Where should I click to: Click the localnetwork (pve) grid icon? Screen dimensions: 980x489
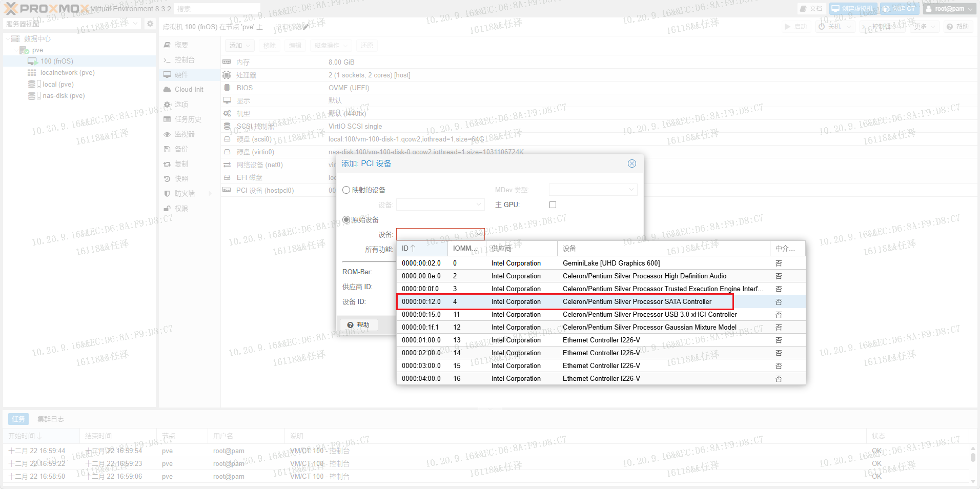[32, 73]
